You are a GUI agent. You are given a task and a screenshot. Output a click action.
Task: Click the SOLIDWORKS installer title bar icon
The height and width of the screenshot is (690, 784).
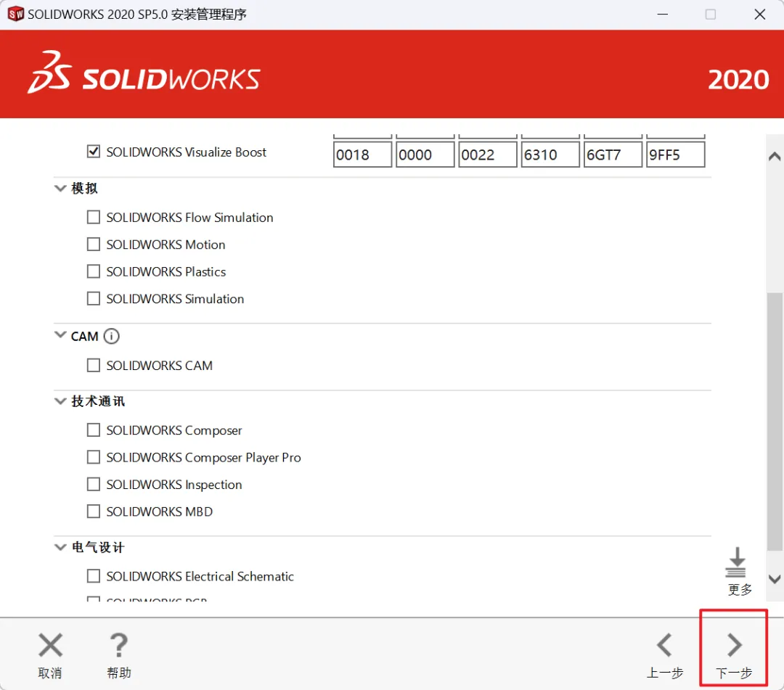click(x=15, y=14)
